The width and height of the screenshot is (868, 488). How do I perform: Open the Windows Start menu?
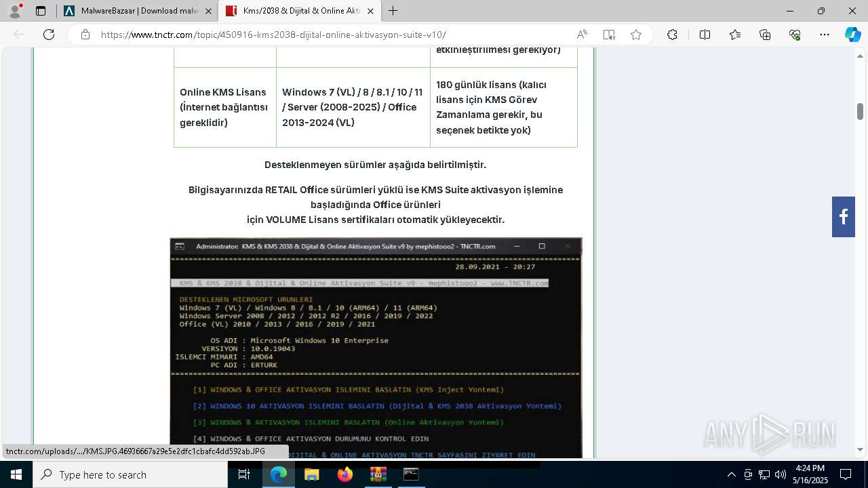click(16, 474)
